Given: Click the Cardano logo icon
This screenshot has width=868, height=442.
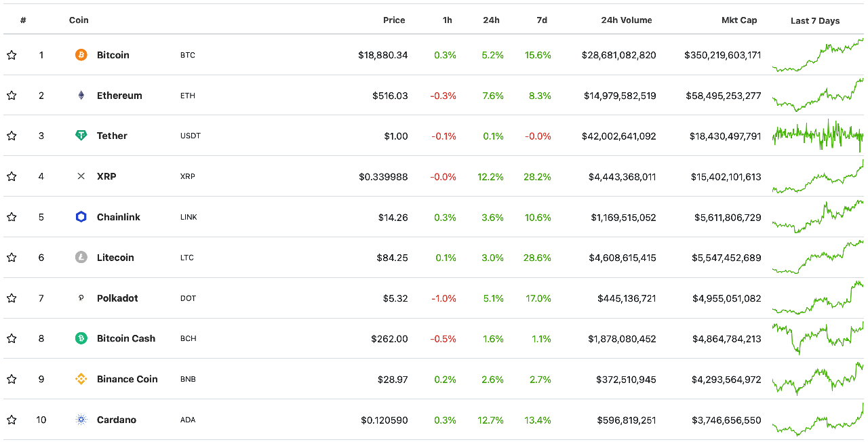Looking at the screenshot, I should tap(81, 420).
